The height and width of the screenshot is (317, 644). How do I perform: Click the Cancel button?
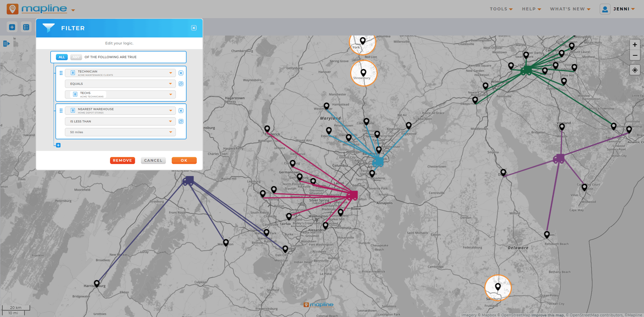[153, 160]
